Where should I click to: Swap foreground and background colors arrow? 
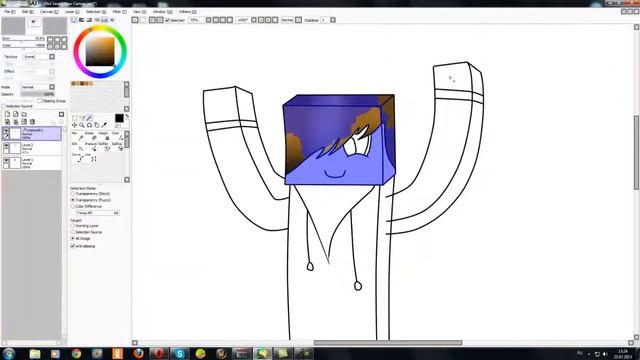127,116
